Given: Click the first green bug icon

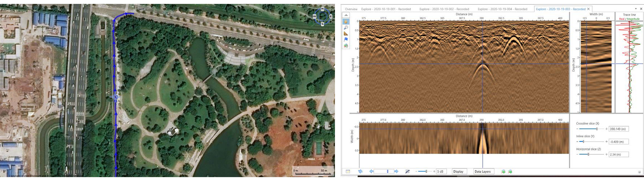Looking at the screenshot, I should point(503,172).
